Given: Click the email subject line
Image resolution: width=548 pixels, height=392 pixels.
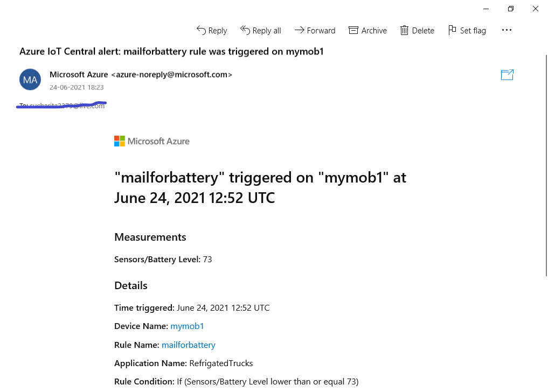Looking at the screenshot, I should [171, 52].
